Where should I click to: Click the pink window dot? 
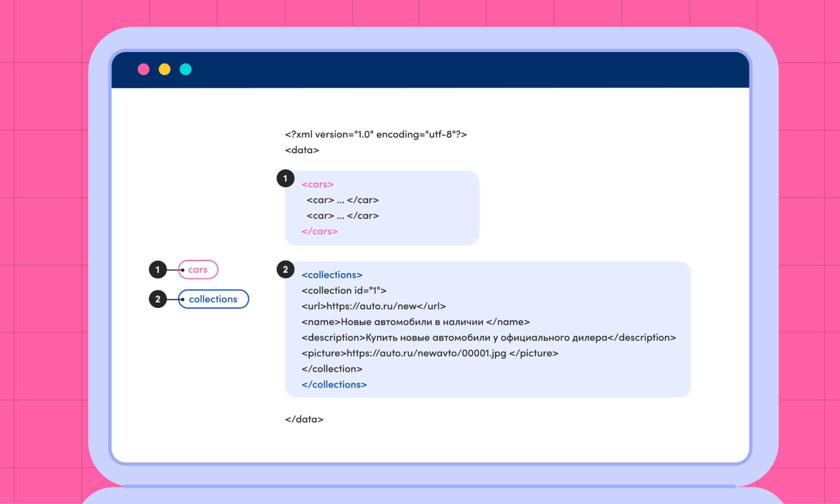[x=144, y=69]
